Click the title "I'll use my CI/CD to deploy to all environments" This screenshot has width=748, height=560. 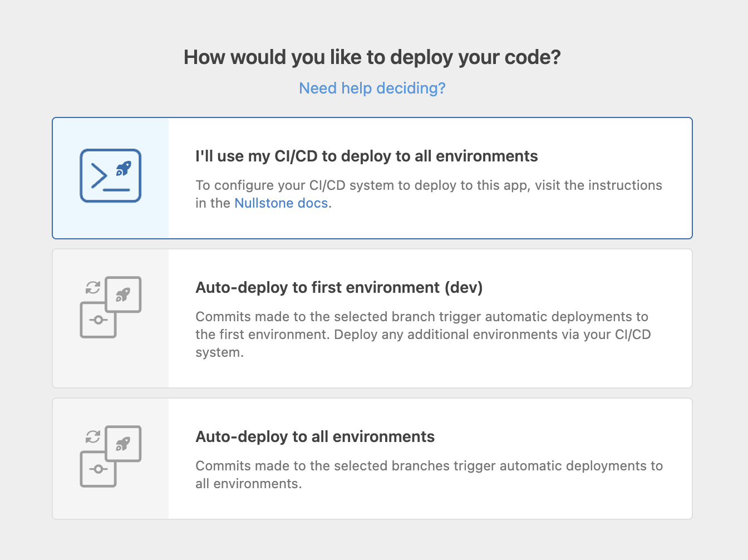366,156
